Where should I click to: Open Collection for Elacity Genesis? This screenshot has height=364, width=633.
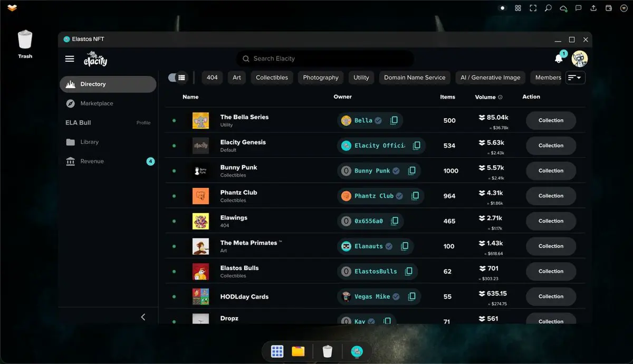551,146
